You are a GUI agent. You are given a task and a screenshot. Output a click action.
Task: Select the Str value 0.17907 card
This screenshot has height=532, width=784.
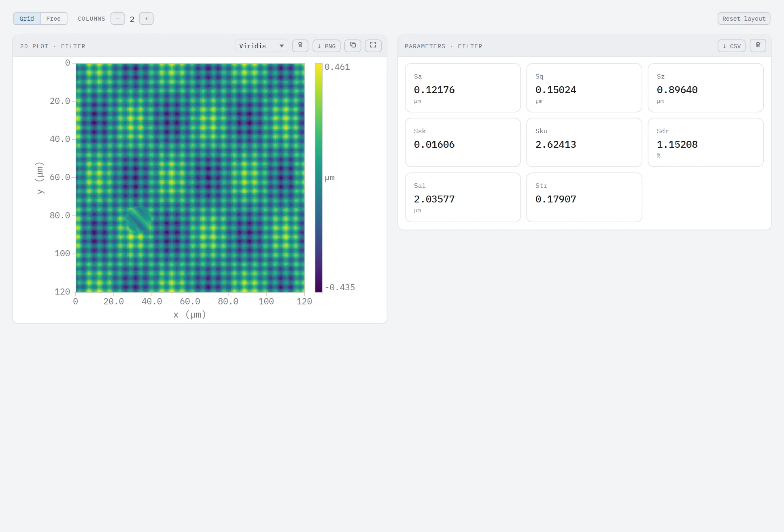584,197
